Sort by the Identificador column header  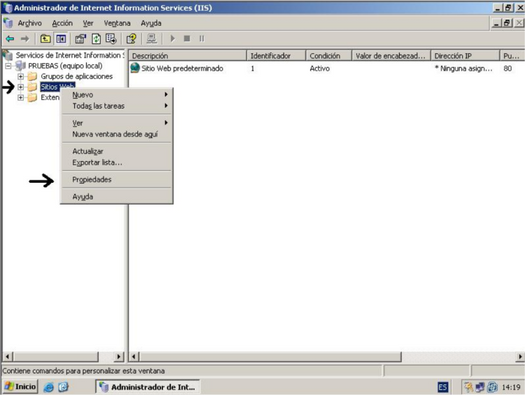pyautogui.click(x=276, y=56)
